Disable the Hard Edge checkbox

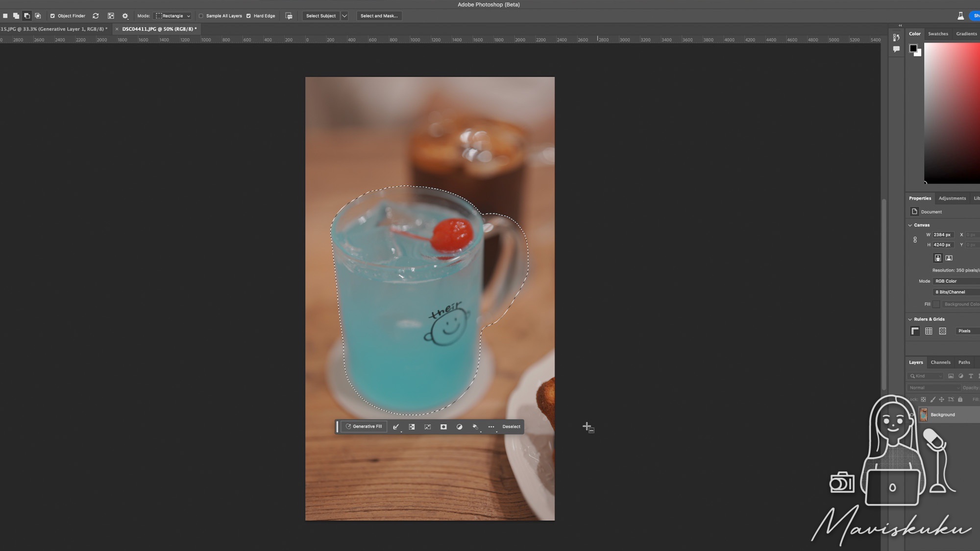pos(248,16)
